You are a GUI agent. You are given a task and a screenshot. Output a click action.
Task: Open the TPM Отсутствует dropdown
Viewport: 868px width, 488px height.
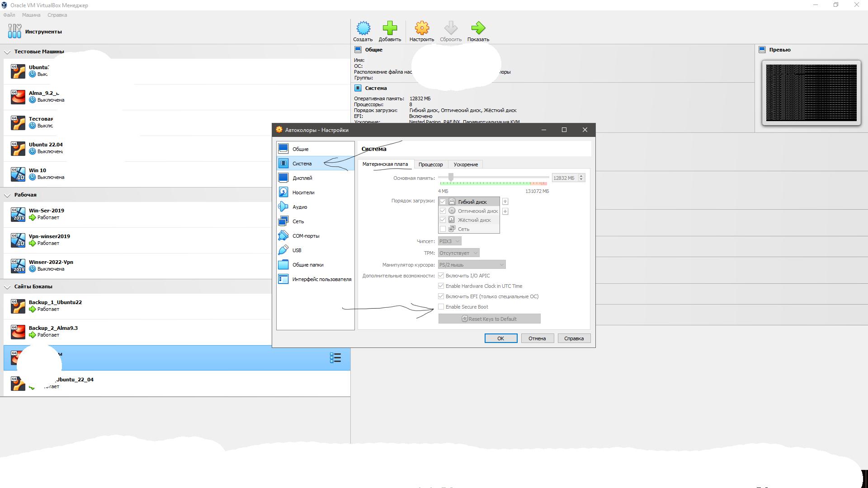click(x=458, y=253)
